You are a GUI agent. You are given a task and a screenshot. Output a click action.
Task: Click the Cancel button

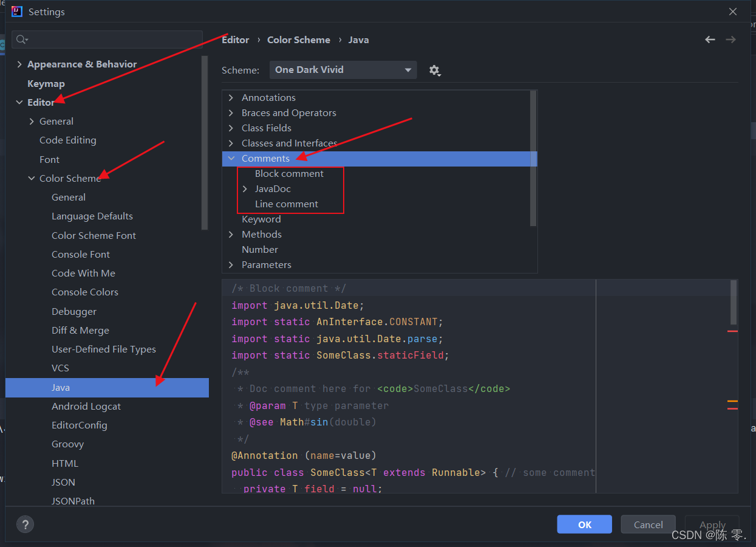tap(649, 525)
